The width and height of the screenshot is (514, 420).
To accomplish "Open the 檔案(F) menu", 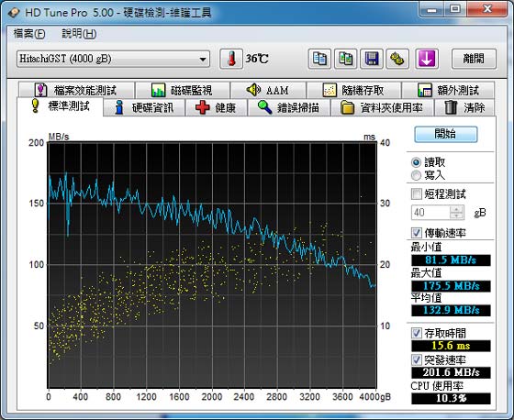I will coord(29,33).
